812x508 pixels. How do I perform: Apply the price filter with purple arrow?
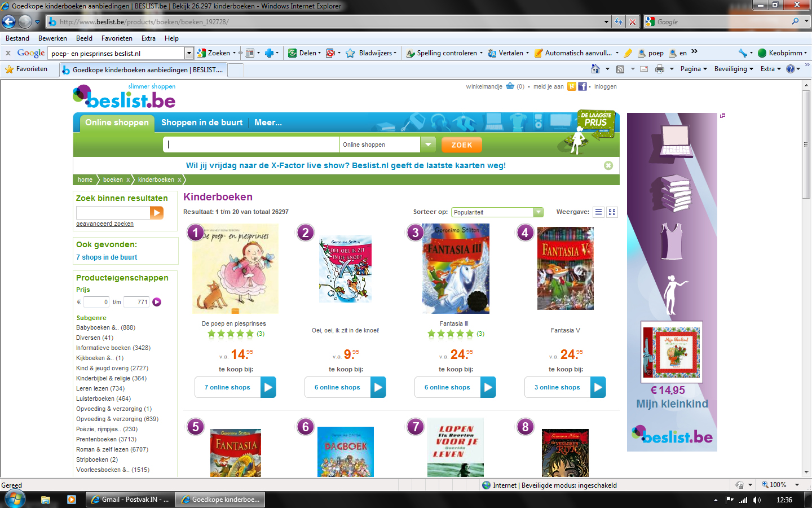coord(157,302)
